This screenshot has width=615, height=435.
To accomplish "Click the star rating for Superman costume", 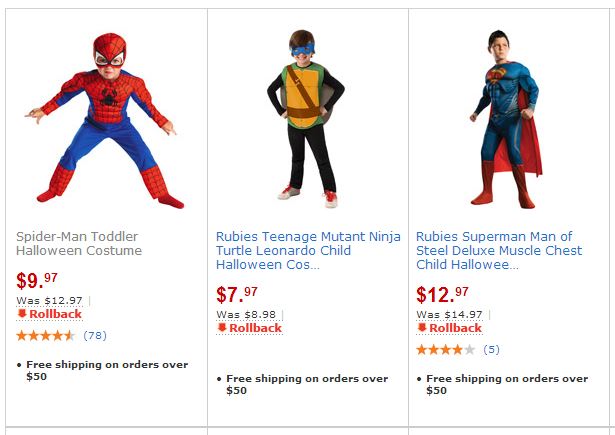I will pos(445,349).
